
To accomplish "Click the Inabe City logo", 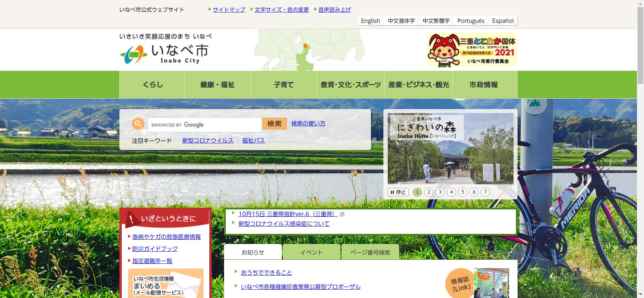I will (x=165, y=53).
